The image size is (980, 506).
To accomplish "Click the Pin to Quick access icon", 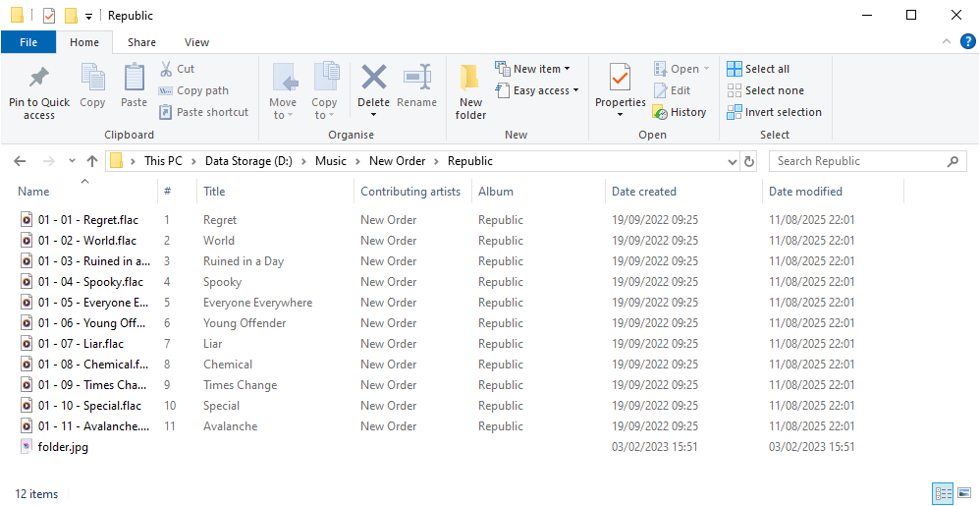I will (x=38, y=78).
